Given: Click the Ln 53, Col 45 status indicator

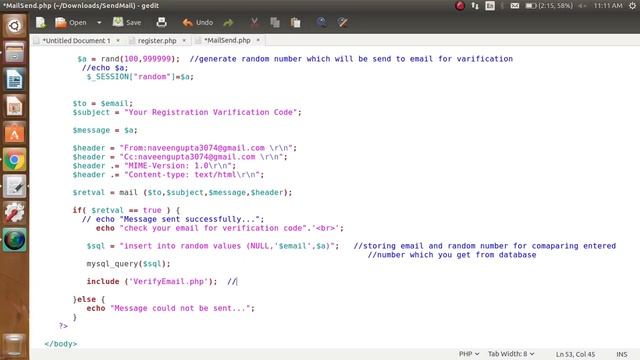Looking at the screenshot, I should coord(575,354).
